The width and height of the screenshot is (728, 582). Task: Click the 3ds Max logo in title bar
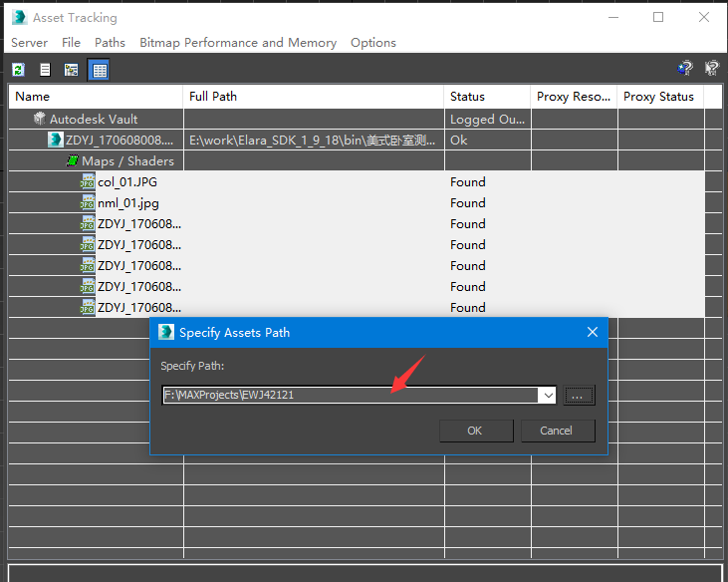point(20,17)
